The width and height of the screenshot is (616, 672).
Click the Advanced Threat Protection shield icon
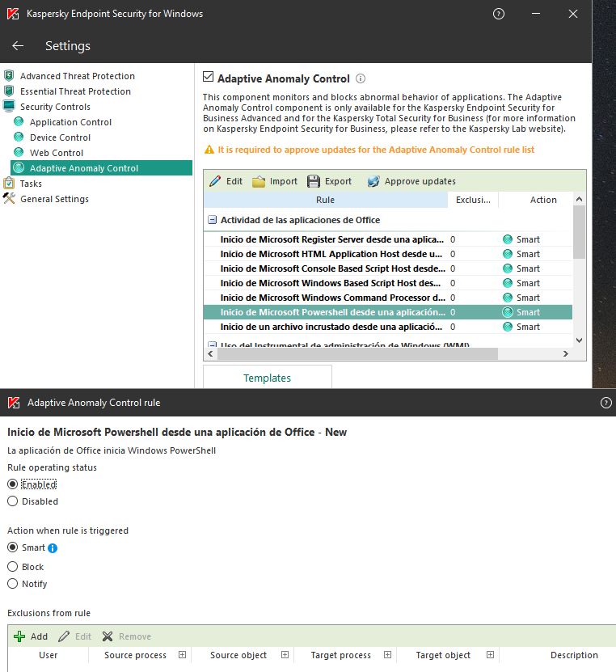[x=9, y=76]
